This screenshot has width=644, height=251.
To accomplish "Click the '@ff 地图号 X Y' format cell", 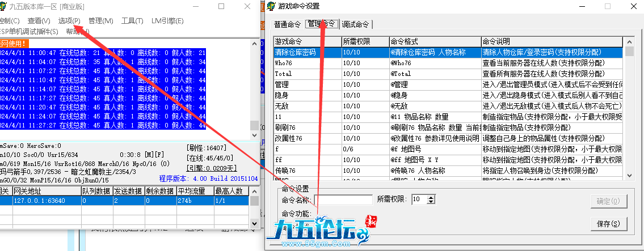I will [435, 160].
